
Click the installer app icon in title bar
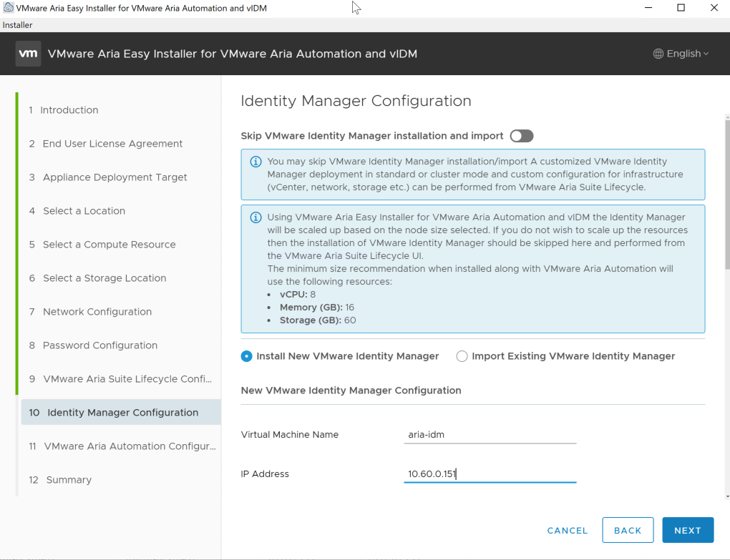tap(8, 8)
